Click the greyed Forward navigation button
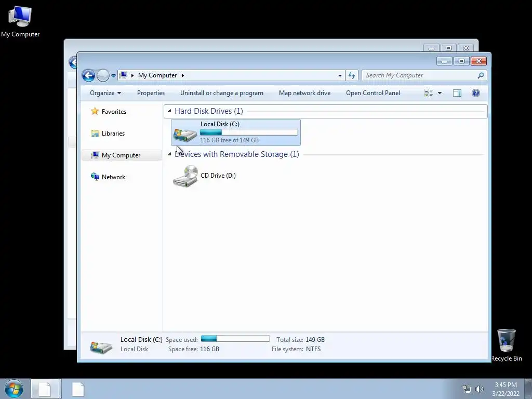The width and height of the screenshot is (532, 399). pyautogui.click(x=103, y=75)
